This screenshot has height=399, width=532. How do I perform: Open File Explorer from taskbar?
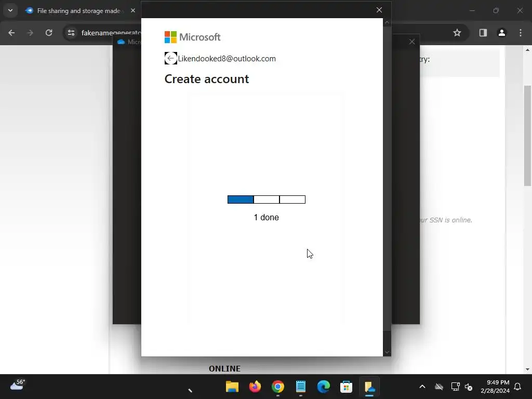click(232, 387)
